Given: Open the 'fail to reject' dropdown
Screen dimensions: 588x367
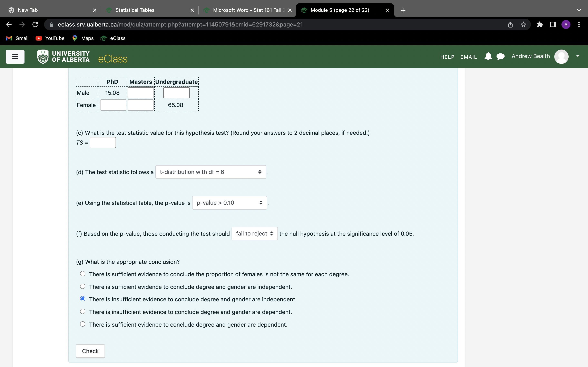Looking at the screenshot, I should tap(254, 233).
